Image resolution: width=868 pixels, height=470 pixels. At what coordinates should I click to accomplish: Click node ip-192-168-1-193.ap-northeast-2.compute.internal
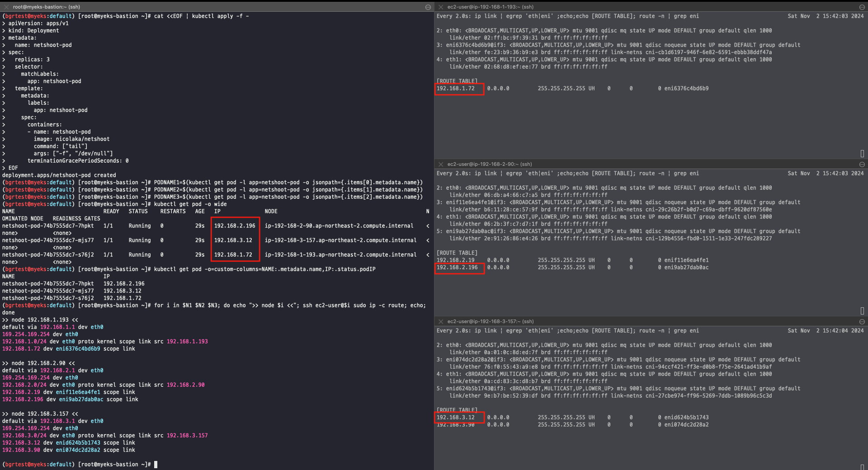point(340,254)
